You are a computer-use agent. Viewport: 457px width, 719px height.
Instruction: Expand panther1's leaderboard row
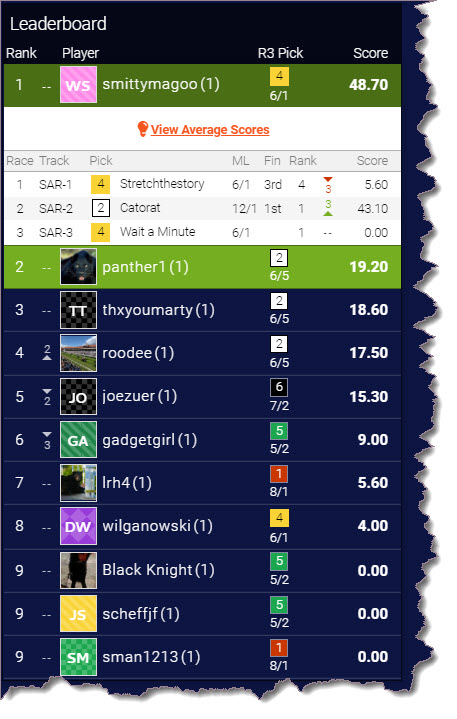pos(202,267)
